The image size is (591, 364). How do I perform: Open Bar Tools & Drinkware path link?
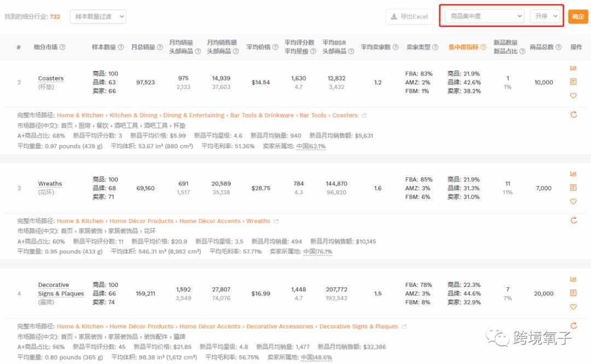tap(262, 115)
